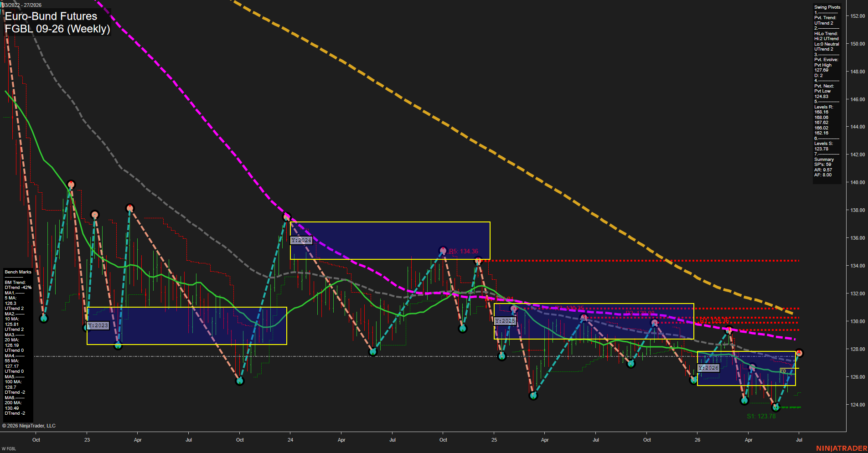Click the 130.49 moving average value
The width and height of the screenshot is (868, 453).
pyautogui.click(x=11, y=408)
